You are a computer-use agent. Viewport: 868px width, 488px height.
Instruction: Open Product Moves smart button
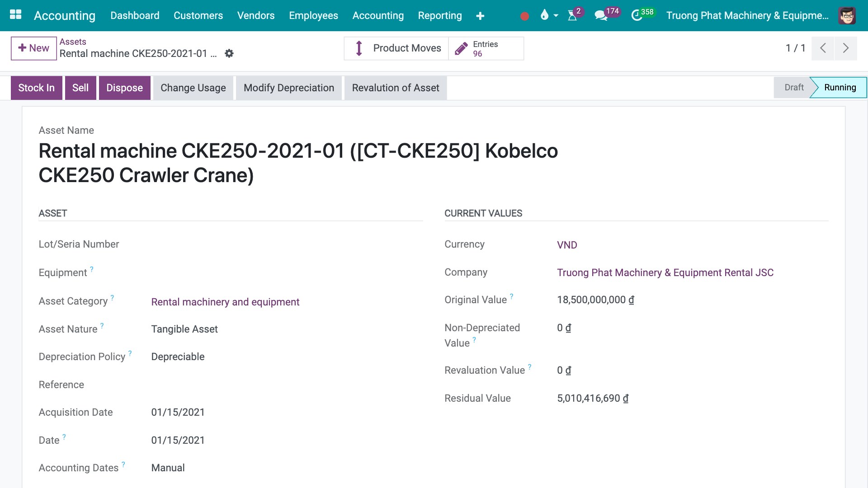[396, 48]
